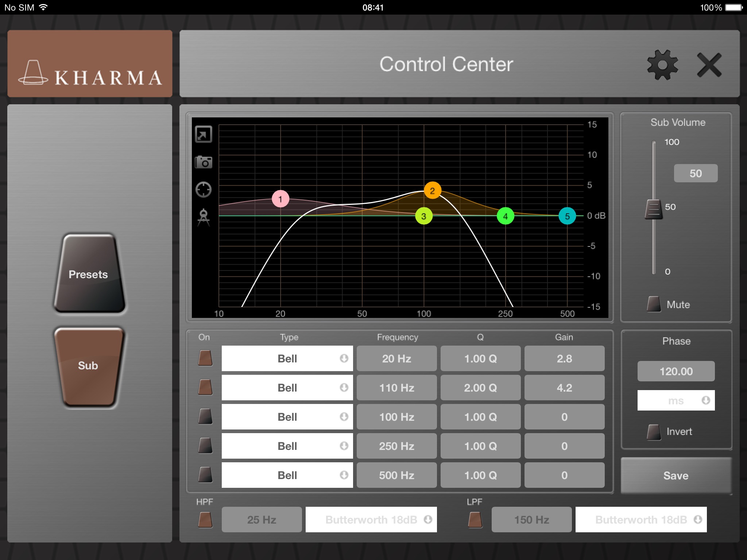Edit the Phase value 120.00
The width and height of the screenshot is (747, 560).
pos(676,371)
